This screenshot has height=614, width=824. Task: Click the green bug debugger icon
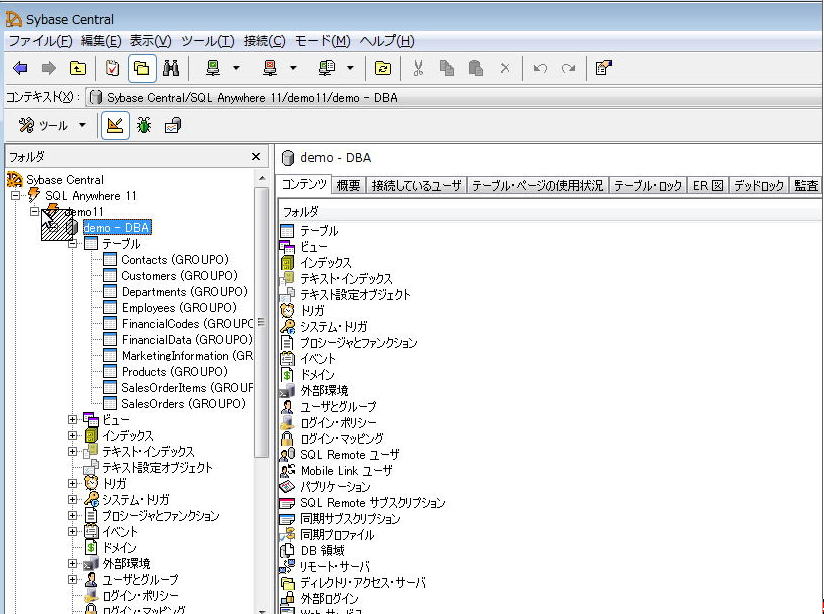(x=145, y=125)
